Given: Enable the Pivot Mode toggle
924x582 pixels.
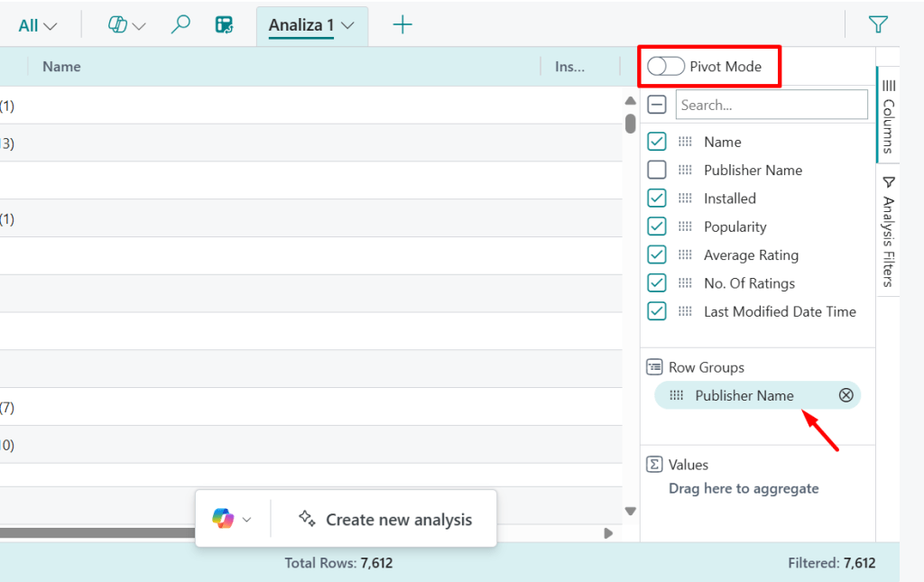Looking at the screenshot, I should [x=666, y=67].
